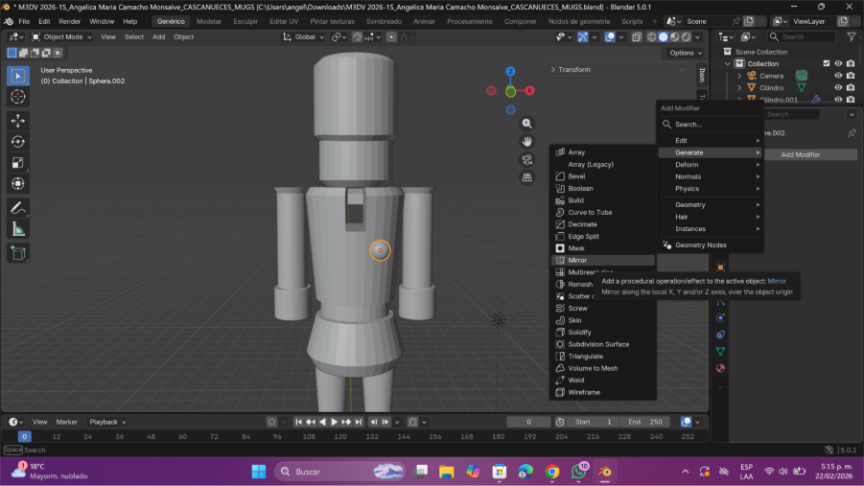Select the Move tool in toolbar
The width and height of the screenshot is (864, 486).
pos(18,120)
